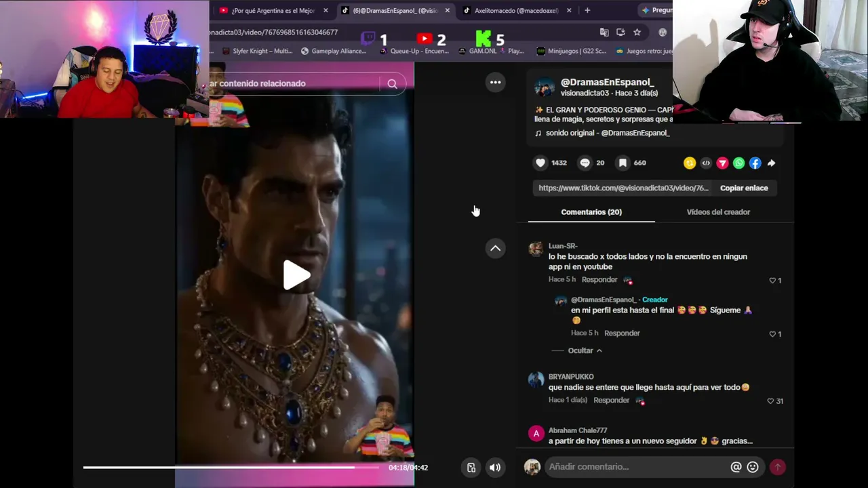Click the video URL text in the share box
Image resolution: width=868 pixels, height=488 pixels.
(623, 188)
